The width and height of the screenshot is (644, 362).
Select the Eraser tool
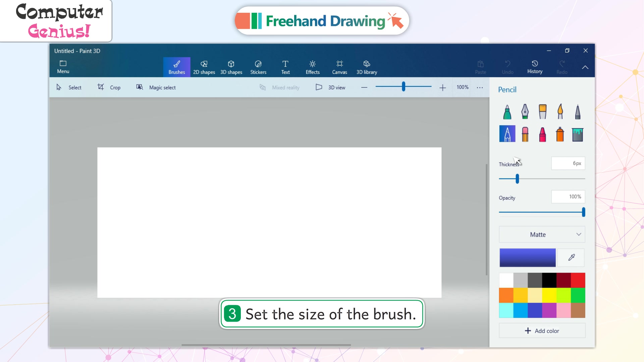[525, 134]
